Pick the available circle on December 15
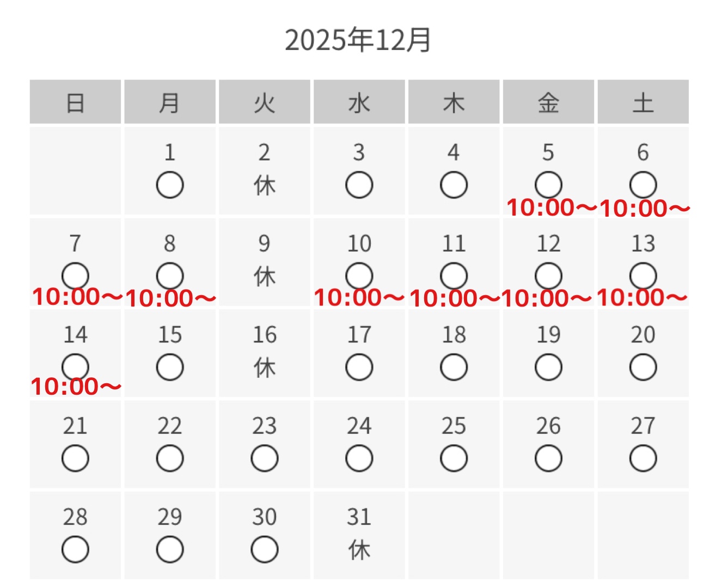The height and width of the screenshot is (588, 716). (x=170, y=367)
